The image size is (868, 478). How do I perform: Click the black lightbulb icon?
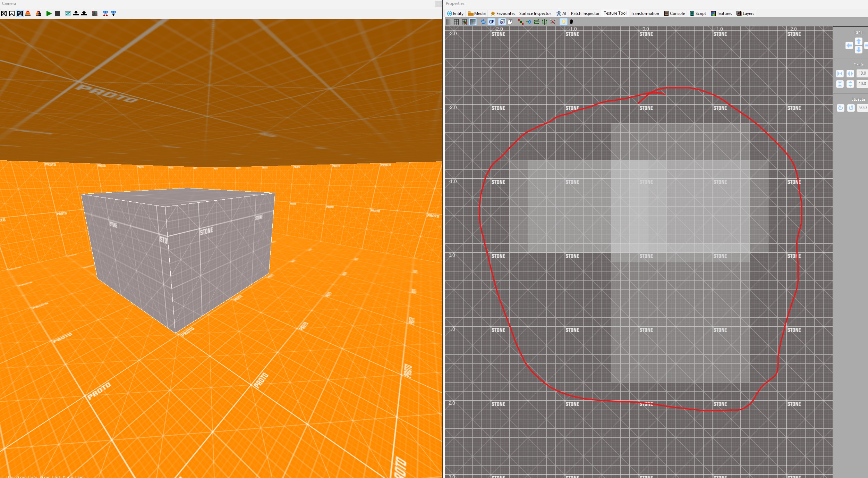(x=571, y=22)
